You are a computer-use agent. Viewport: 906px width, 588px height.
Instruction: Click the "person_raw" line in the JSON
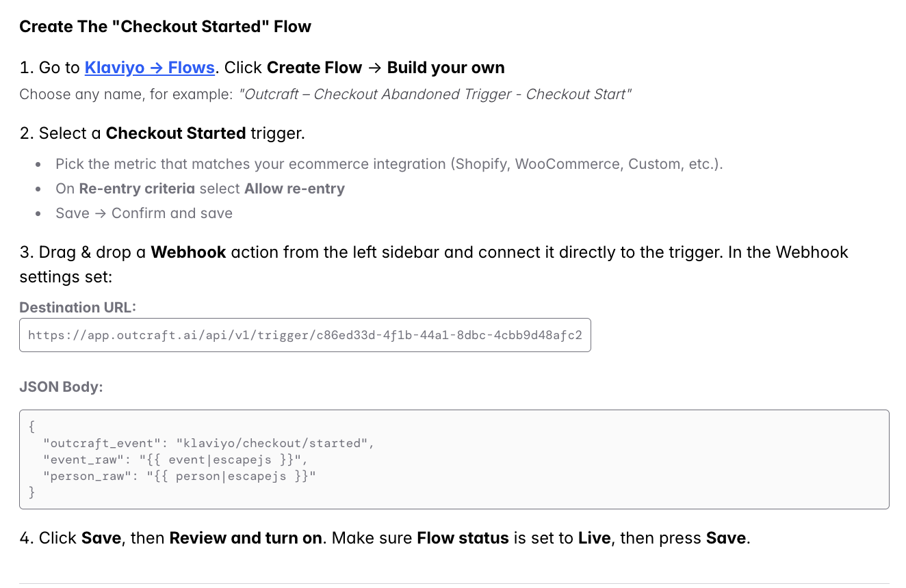click(x=179, y=476)
